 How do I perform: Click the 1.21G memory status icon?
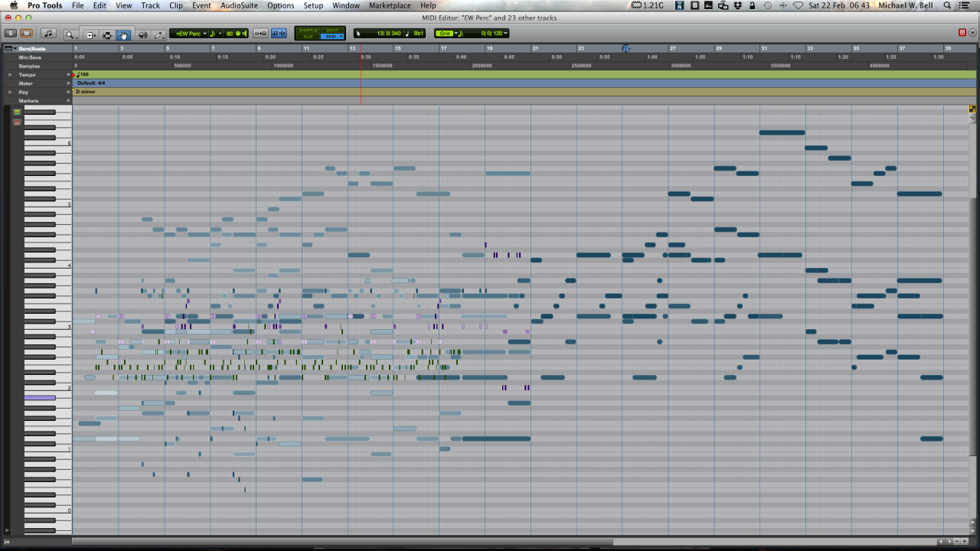pyautogui.click(x=648, y=5)
